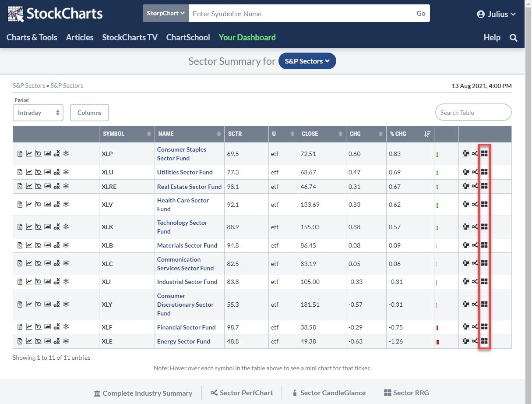This screenshot has height=404, width=532.
Task: Open the Energy Sector Fund link
Action: pos(183,341)
